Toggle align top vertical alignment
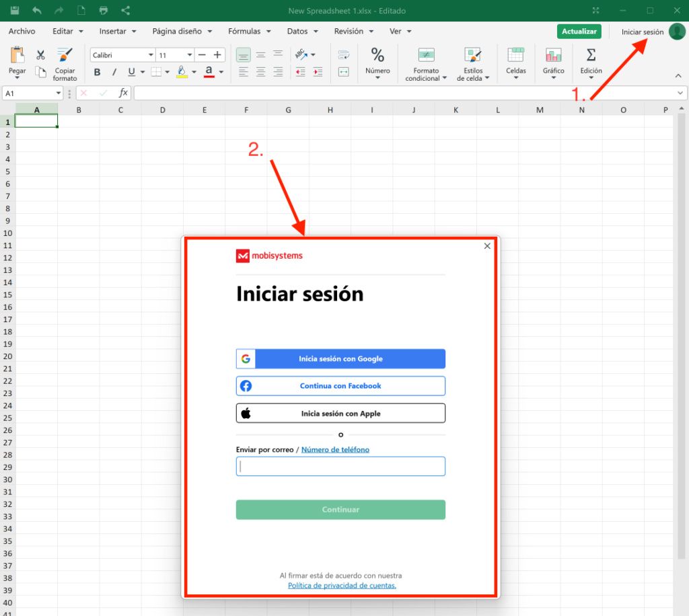The height and width of the screenshot is (616, 689). [244, 55]
